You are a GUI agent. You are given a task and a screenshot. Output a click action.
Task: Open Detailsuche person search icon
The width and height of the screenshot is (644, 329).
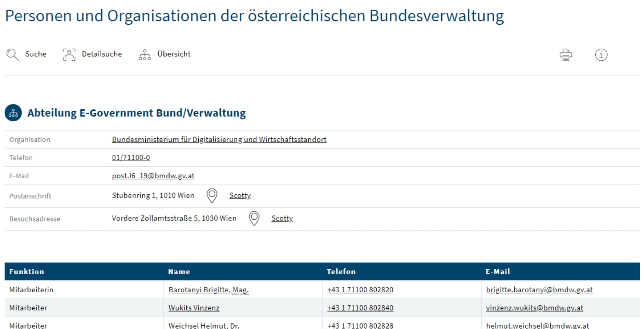point(69,54)
